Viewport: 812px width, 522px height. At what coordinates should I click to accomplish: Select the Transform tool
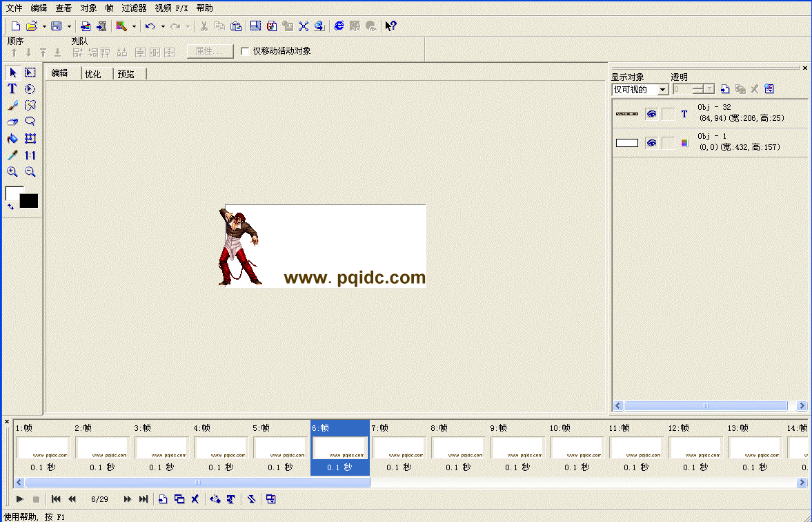click(x=30, y=138)
